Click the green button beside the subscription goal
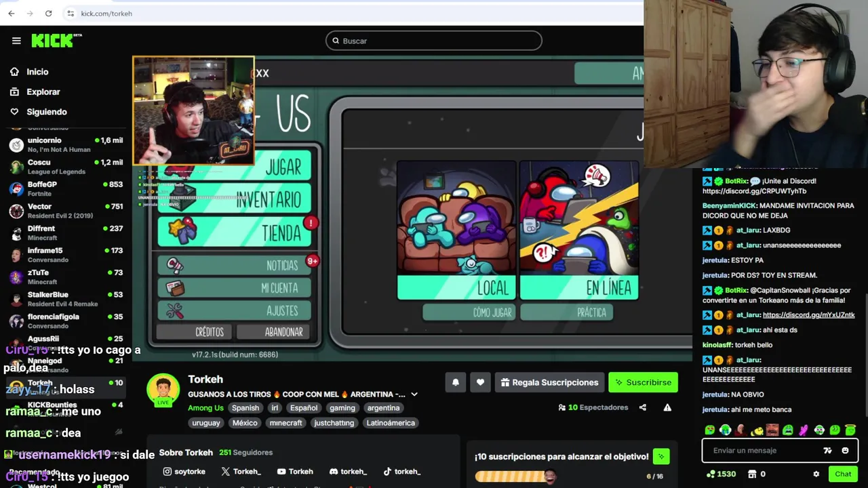Screen dimensions: 868x488 661,457
